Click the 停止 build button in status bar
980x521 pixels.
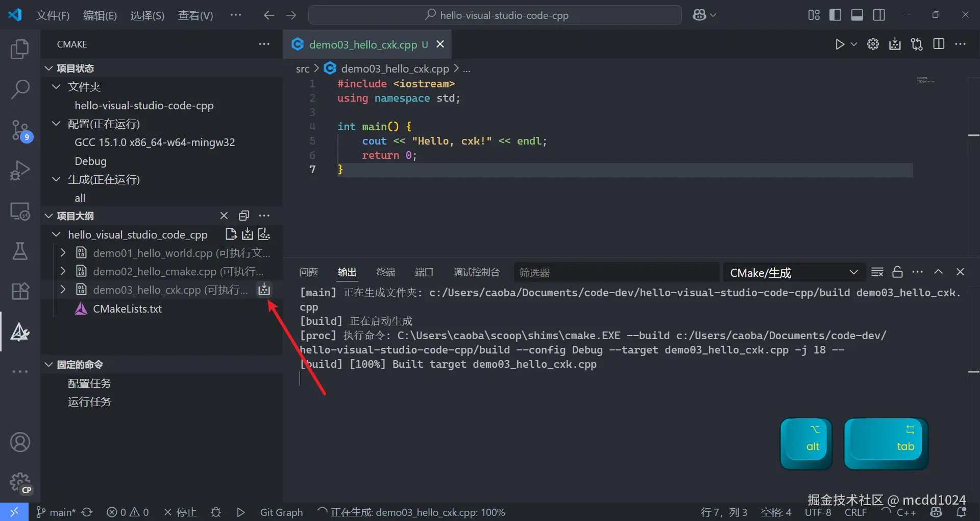tap(180, 512)
